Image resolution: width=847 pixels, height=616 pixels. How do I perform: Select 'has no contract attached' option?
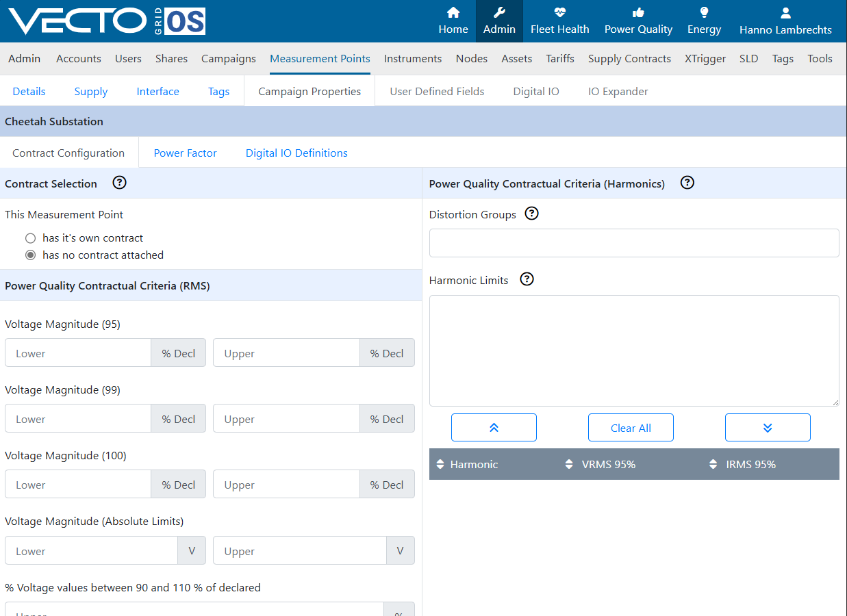click(30, 255)
